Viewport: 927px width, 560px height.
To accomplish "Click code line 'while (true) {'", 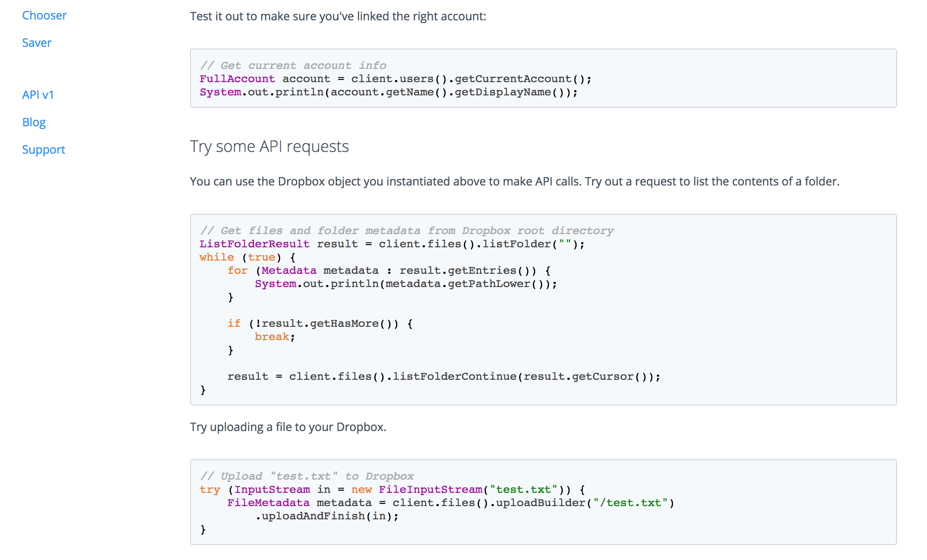I will click(x=248, y=257).
